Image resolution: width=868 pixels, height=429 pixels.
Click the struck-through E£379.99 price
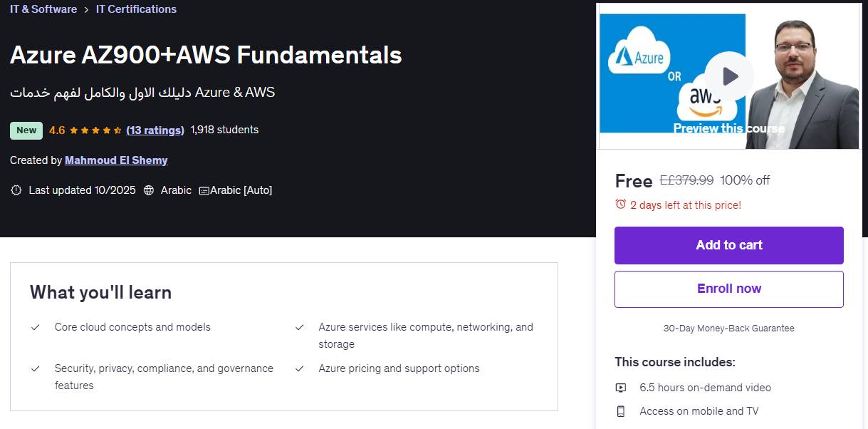686,180
